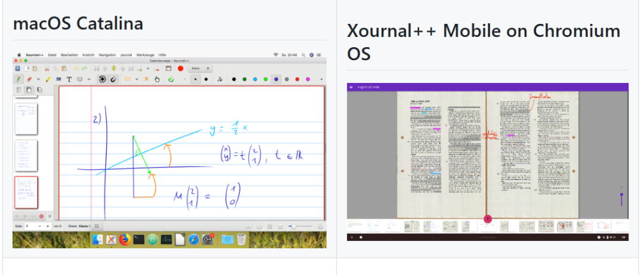Go to first page icon
The image size is (644, 275).
click(97, 68)
